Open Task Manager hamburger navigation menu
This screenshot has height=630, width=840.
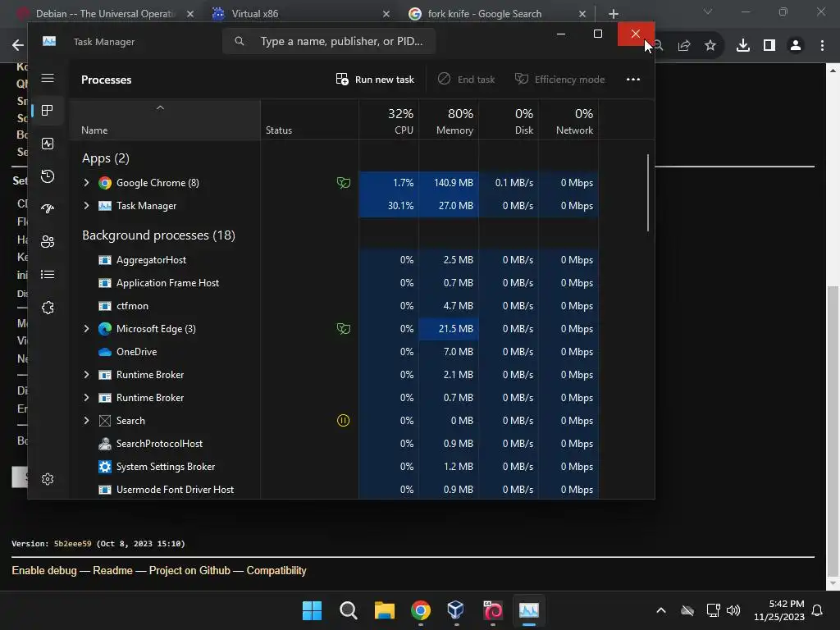48,78
